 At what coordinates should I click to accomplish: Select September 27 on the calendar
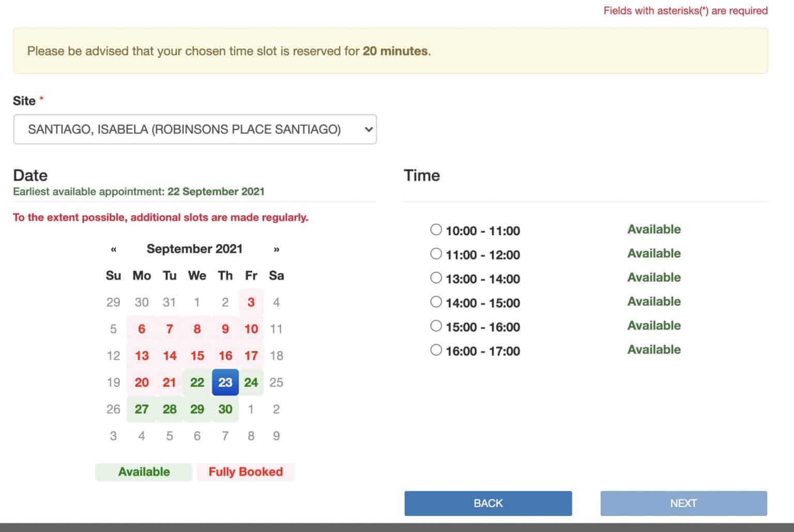coord(141,409)
